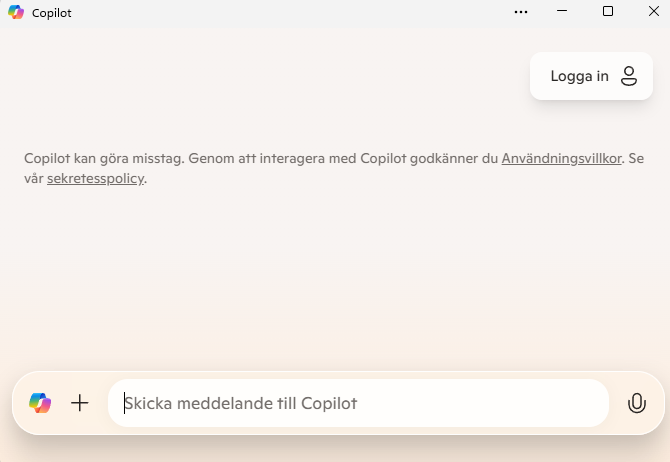Click the empty title bar area
Screen dimensions: 670x462
(291, 13)
